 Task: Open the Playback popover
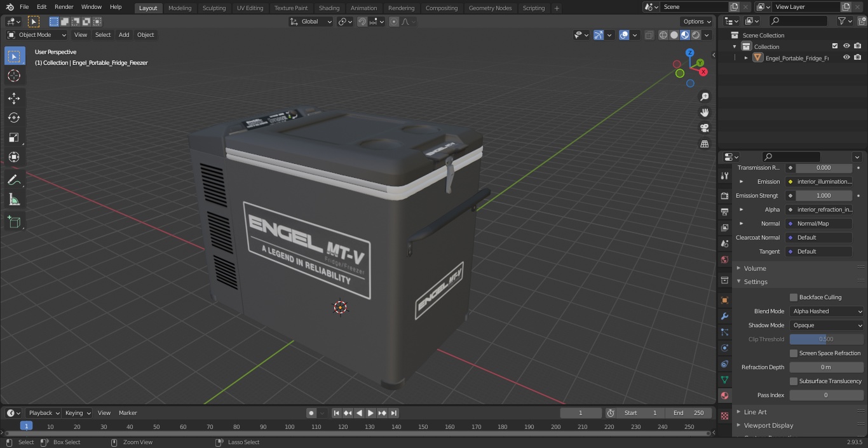44,413
